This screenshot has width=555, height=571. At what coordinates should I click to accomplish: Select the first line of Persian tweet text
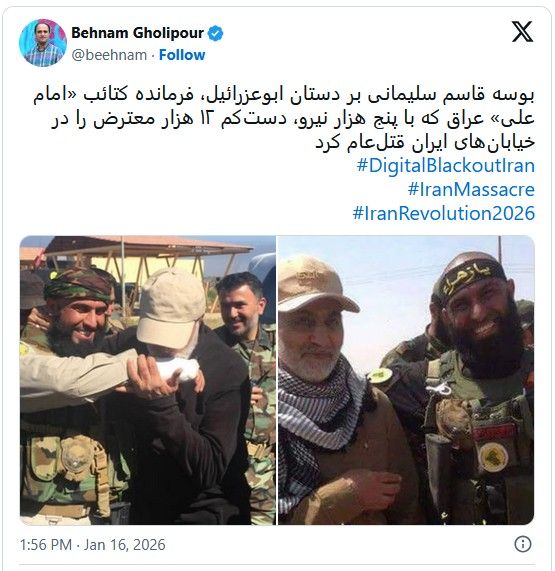point(284,95)
